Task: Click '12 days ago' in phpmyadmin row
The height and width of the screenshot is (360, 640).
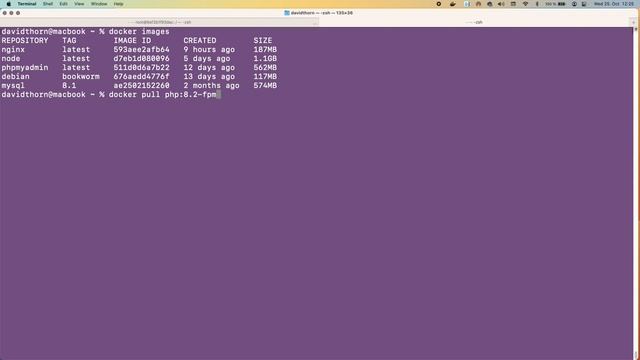Action: pyautogui.click(x=209, y=67)
